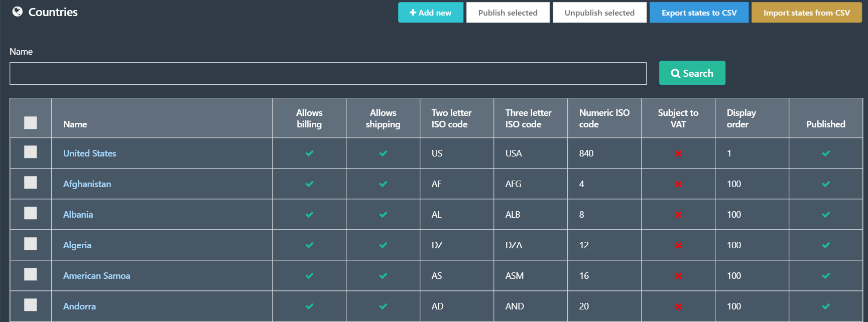Click Afghanistan subject to VAT red X icon
The height and width of the screenshot is (322, 868).
click(x=678, y=184)
